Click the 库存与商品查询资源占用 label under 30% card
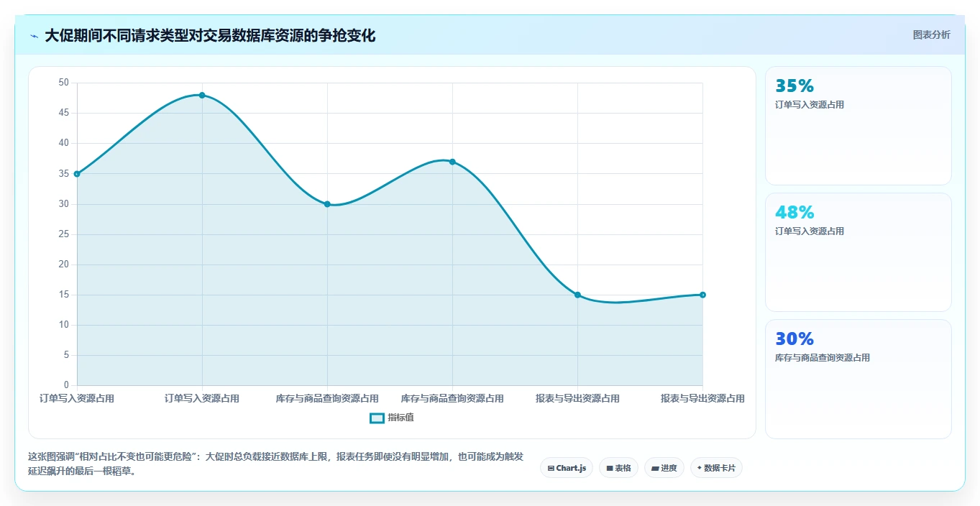 pos(823,357)
